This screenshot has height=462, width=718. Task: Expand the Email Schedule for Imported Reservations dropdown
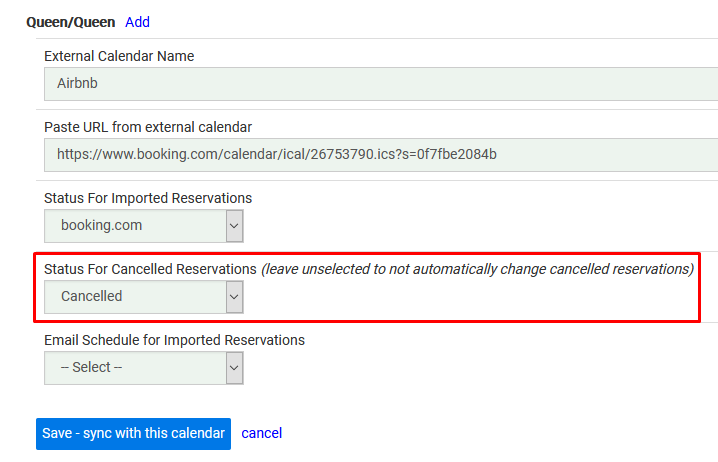click(143, 368)
